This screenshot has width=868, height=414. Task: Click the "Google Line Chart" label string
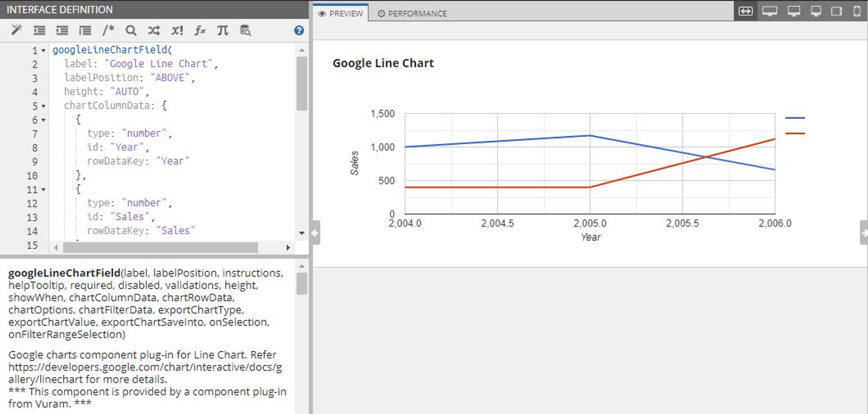coord(158,64)
